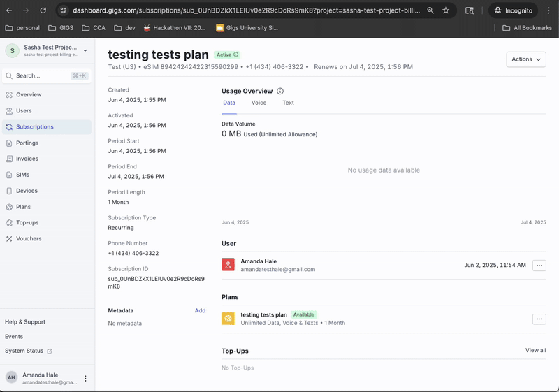Expand the Sasha Test Project switcher
This screenshot has width=559, height=392.
(85, 50)
